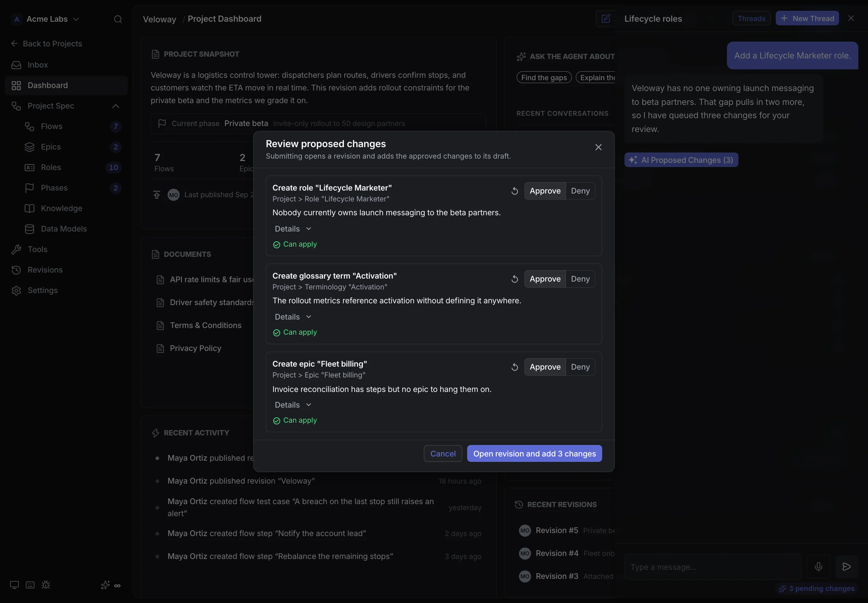
Task: Click the monitor icon in the sidebar footer
Action: tap(14, 585)
